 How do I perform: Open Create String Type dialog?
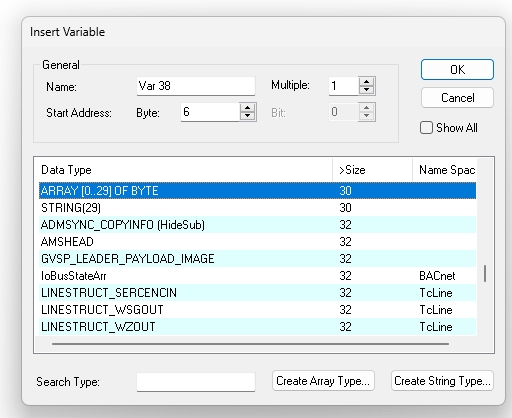(x=442, y=381)
